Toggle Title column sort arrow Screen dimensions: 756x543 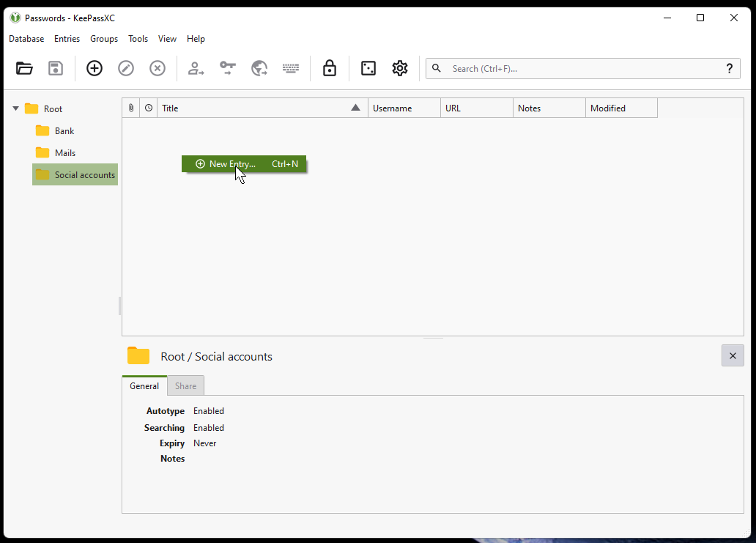355,108
